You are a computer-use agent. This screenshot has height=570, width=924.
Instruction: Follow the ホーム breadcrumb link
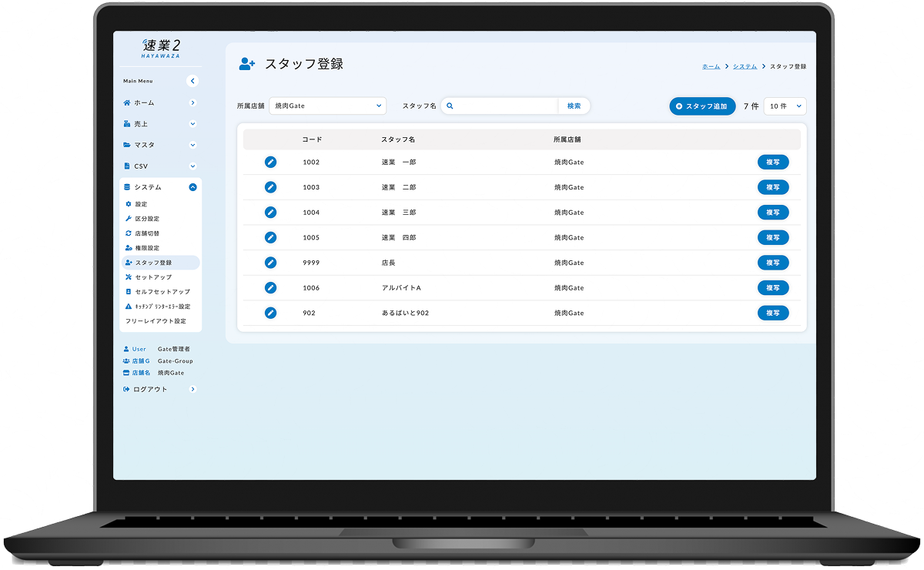coord(711,67)
